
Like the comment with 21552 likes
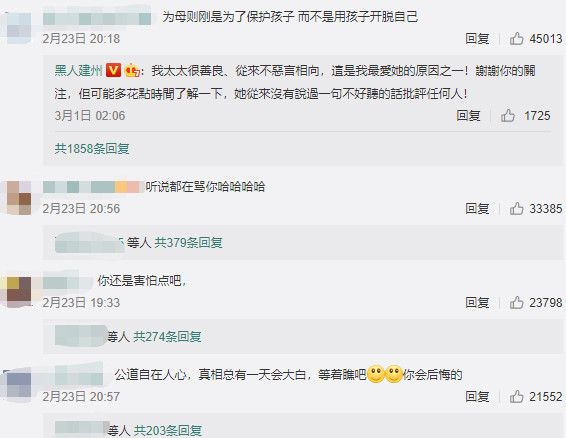tap(517, 396)
